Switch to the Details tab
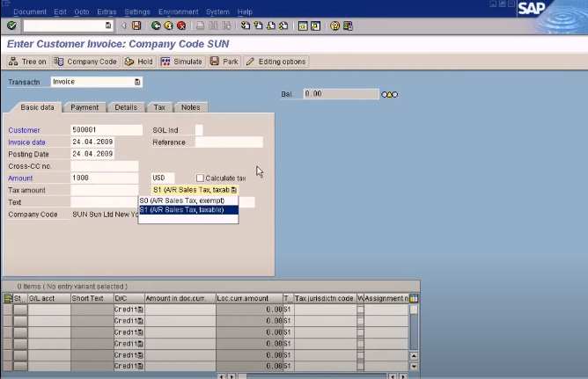 pos(126,107)
